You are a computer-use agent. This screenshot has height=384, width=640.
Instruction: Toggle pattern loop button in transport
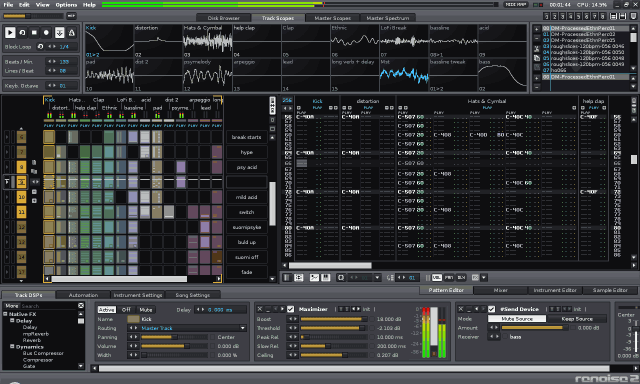[x=22, y=33]
